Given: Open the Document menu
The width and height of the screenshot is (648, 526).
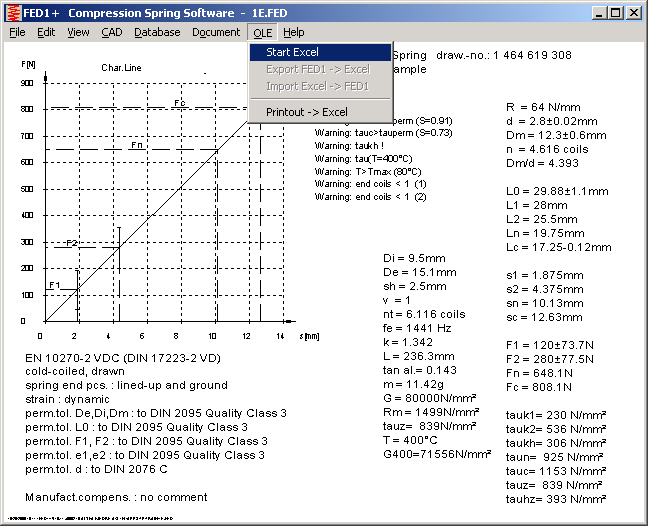Looking at the screenshot, I should tap(216, 32).
